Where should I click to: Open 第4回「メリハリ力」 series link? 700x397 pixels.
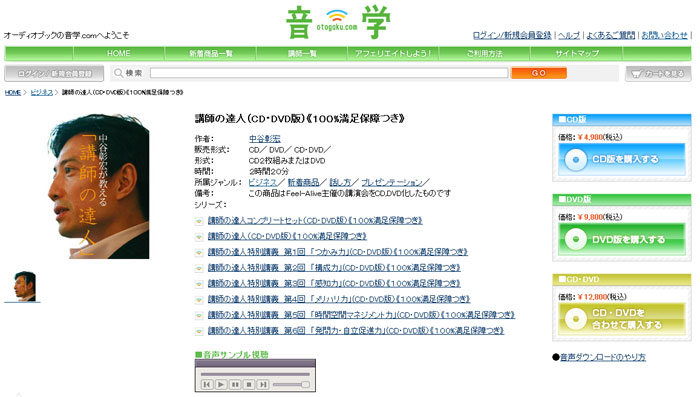point(339,299)
